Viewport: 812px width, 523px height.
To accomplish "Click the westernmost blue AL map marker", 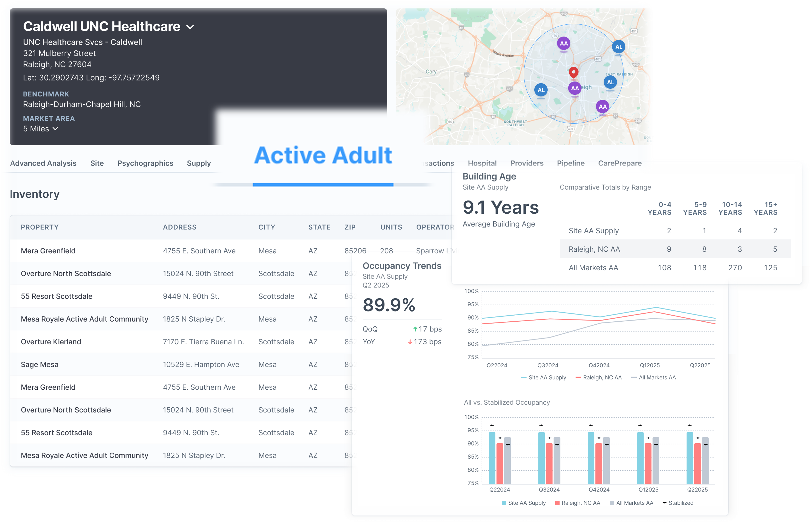I will [x=541, y=90].
